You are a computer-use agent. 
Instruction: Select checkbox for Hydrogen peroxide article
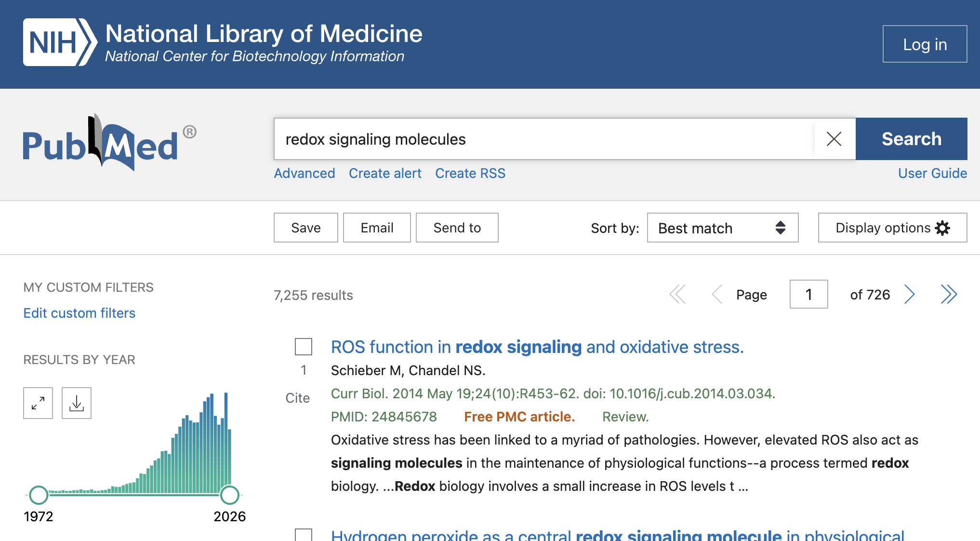click(x=304, y=535)
